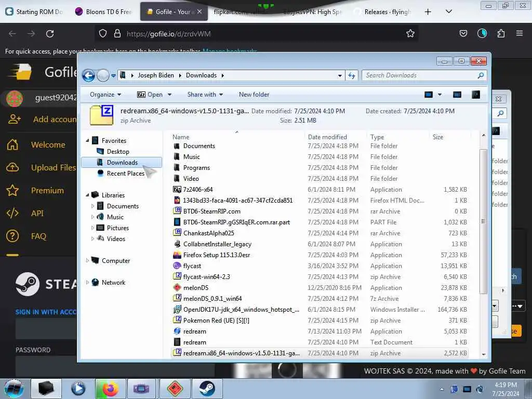Switch to Releases flyinghead browser tab
The width and height of the screenshot is (532, 399).
click(x=383, y=12)
